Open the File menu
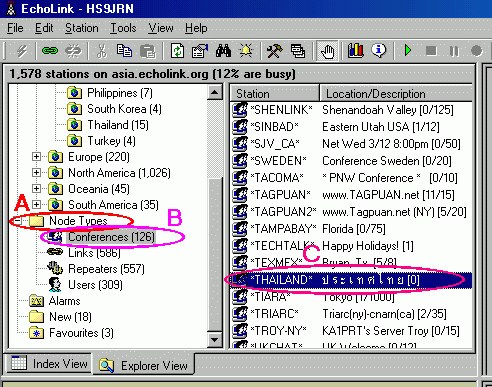This screenshot has width=492, height=387. click(15, 28)
